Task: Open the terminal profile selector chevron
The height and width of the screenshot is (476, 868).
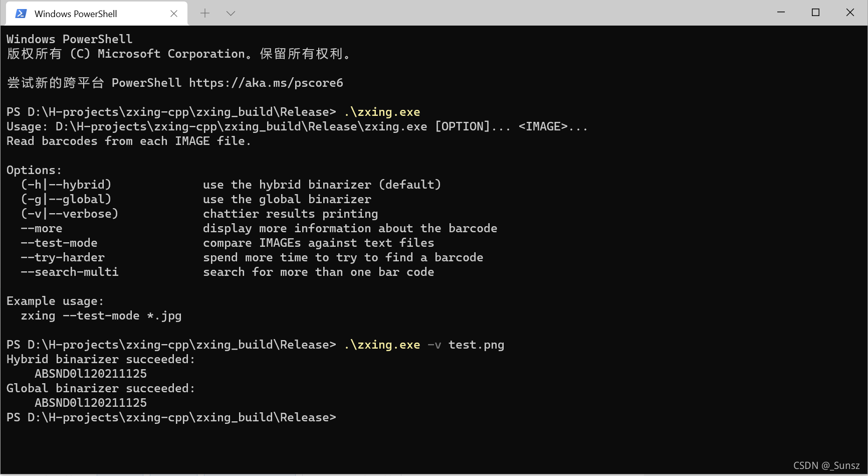Action: [x=231, y=13]
